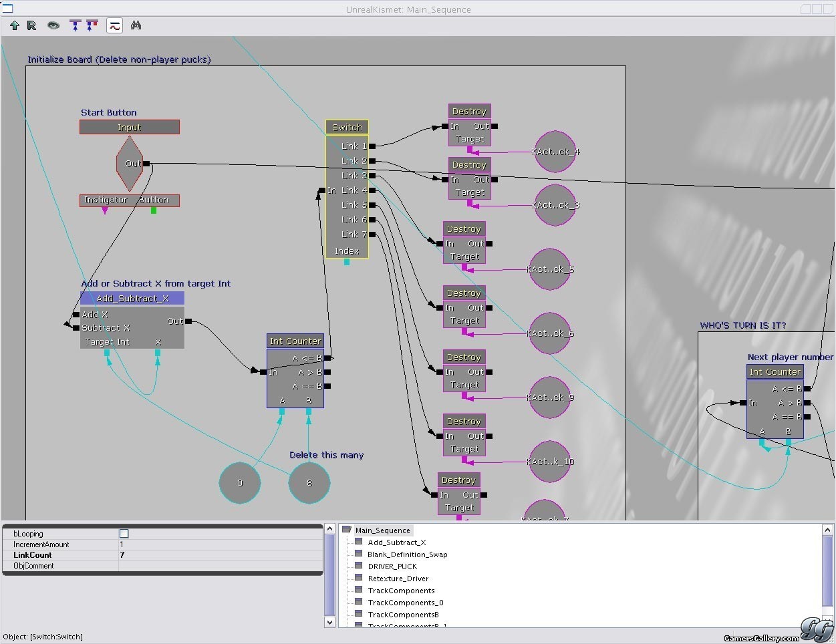Click Int Counter A == B connector near Delete this many
The width and height of the screenshot is (836, 644).
click(x=327, y=386)
